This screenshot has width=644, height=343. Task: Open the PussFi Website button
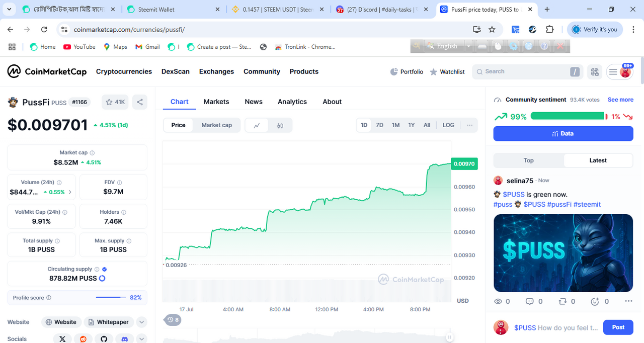pyautogui.click(x=61, y=322)
